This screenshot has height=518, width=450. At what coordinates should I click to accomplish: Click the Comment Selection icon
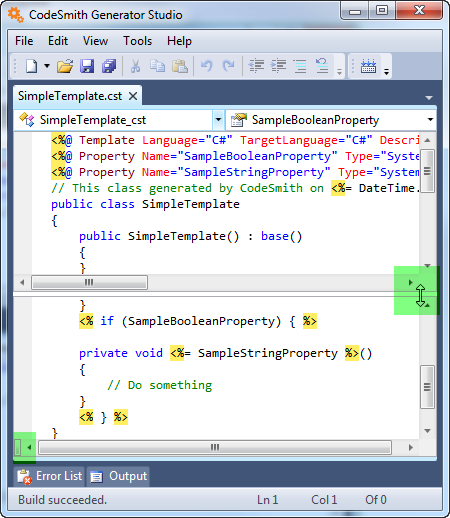(300, 66)
